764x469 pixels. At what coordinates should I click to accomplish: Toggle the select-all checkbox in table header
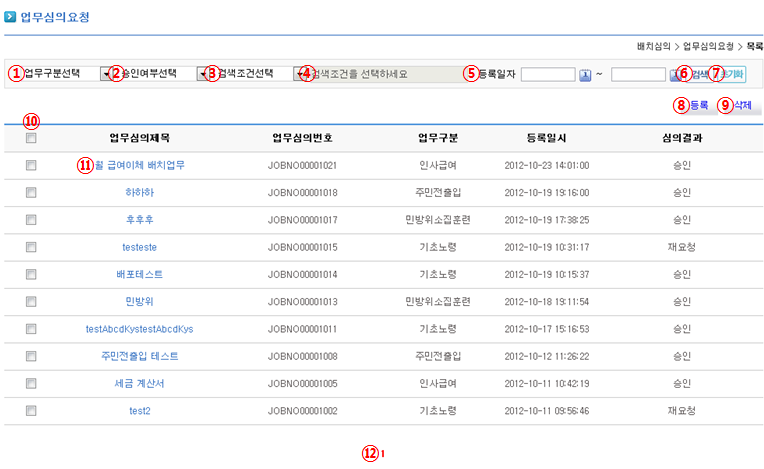(x=31, y=138)
